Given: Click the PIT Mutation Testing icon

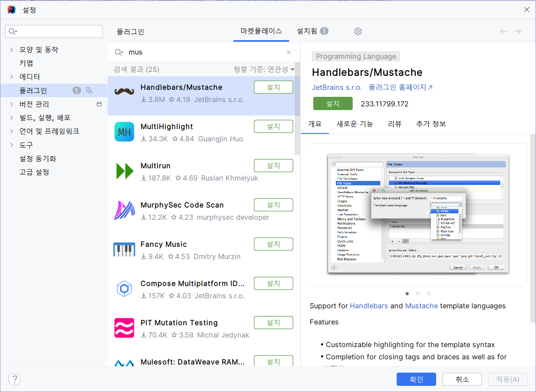Looking at the screenshot, I should (x=124, y=328).
